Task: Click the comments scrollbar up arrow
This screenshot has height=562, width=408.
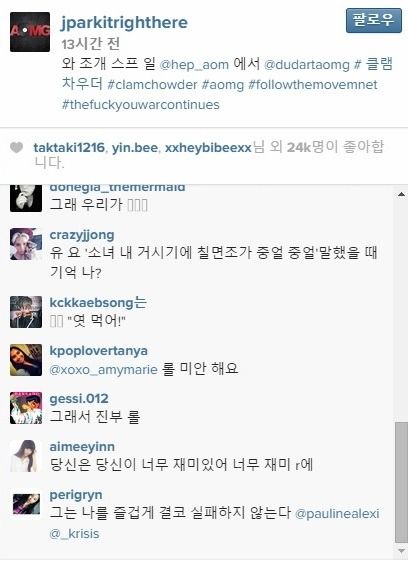Action: (401, 194)
